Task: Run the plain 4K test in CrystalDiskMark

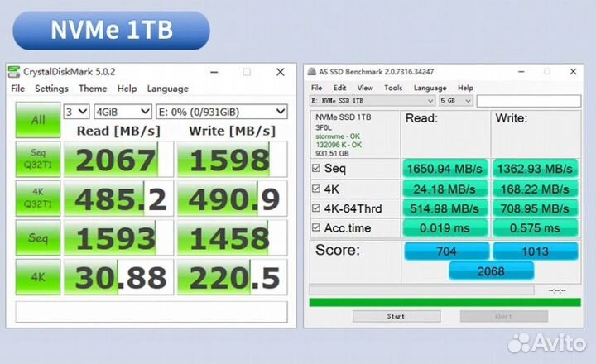Action: click(37, 277)
